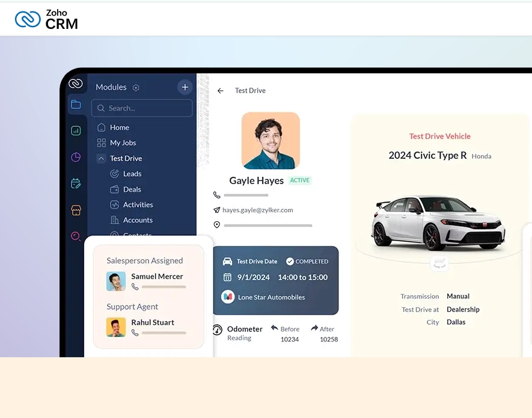Open the folder modules icon in sidebar rail

76,104
